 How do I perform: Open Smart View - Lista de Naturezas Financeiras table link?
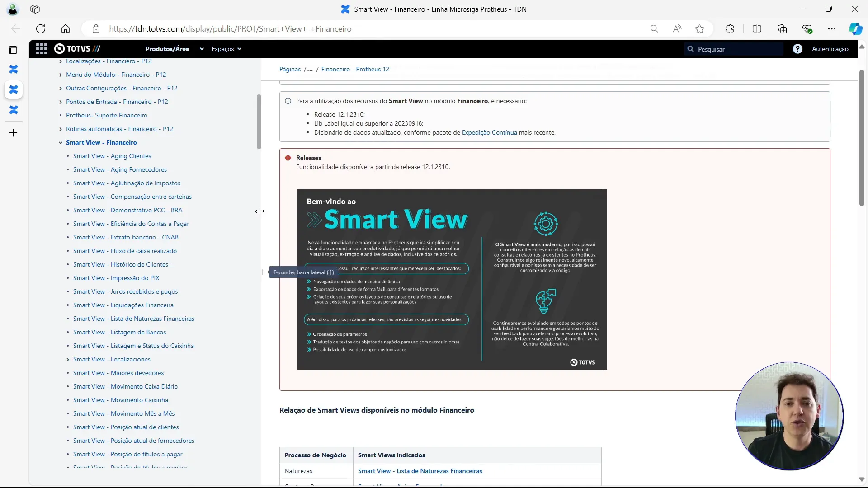420,471
